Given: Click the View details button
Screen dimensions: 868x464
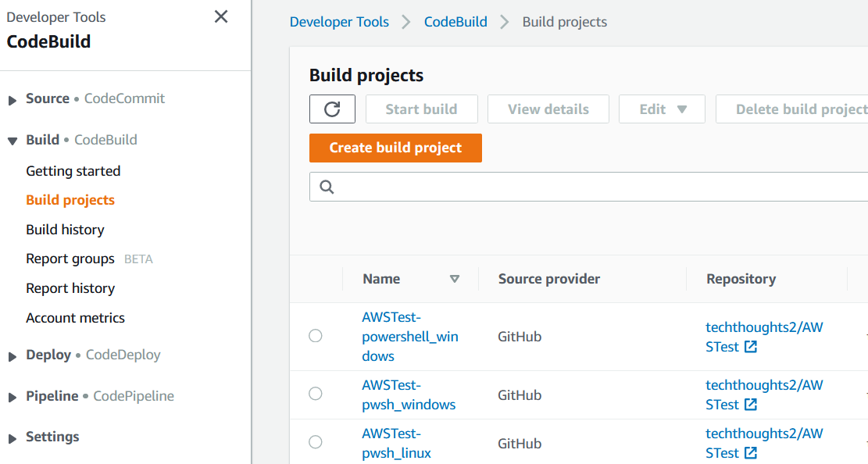Looking at the screenshot, I should [548, 109].
